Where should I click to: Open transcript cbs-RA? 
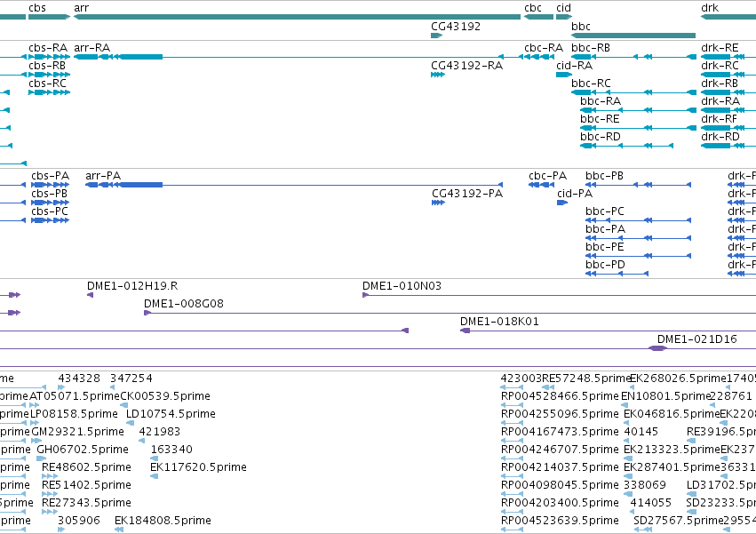49,57
